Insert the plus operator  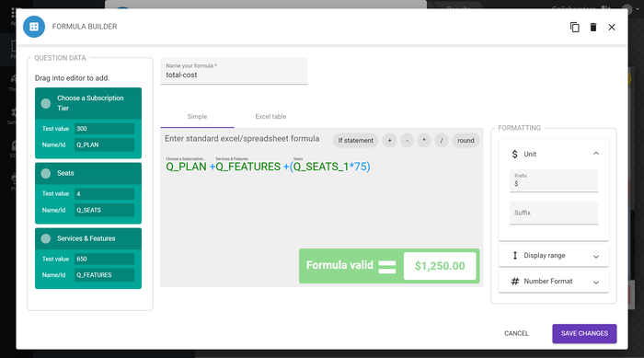click(389, 141)
